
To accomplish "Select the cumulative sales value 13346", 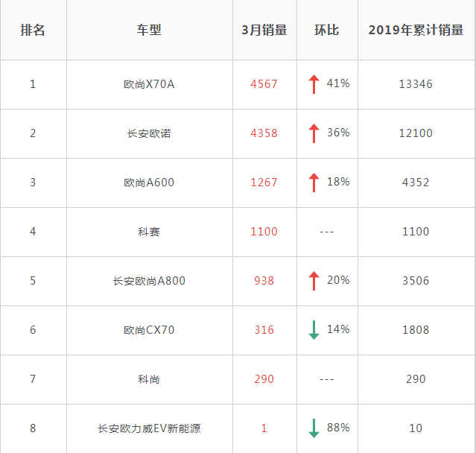I will tap(416, 84).
